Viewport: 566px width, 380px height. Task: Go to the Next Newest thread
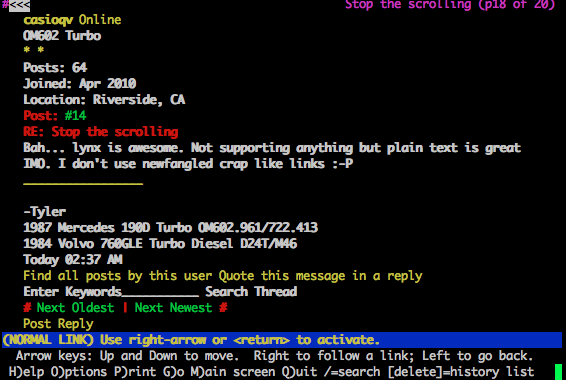coord(173,307)
